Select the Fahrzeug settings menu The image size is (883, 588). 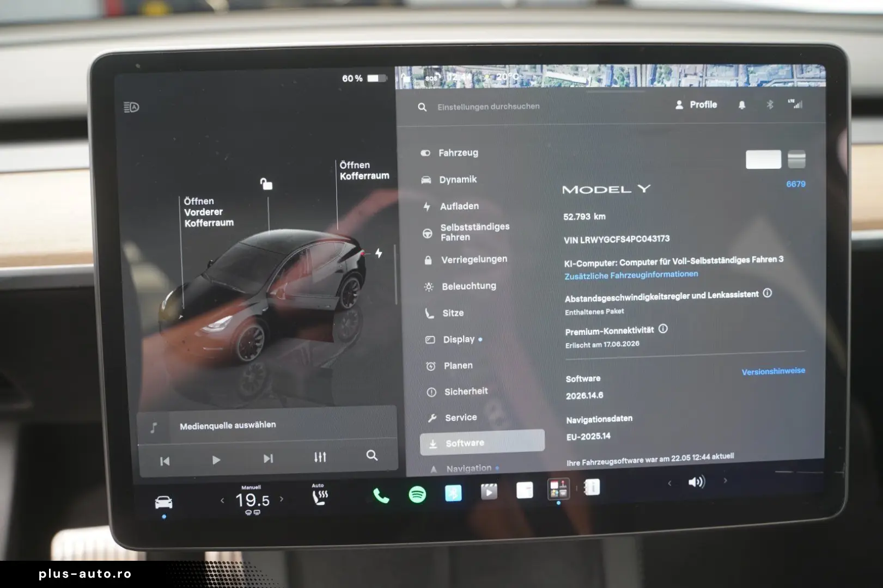[x=449, y=153]
